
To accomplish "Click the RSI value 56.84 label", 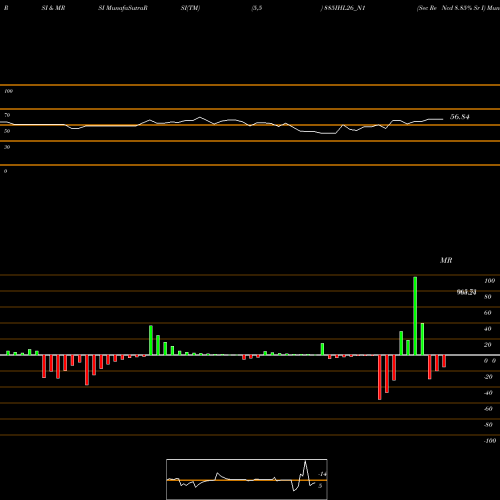I will pos(460,117).
